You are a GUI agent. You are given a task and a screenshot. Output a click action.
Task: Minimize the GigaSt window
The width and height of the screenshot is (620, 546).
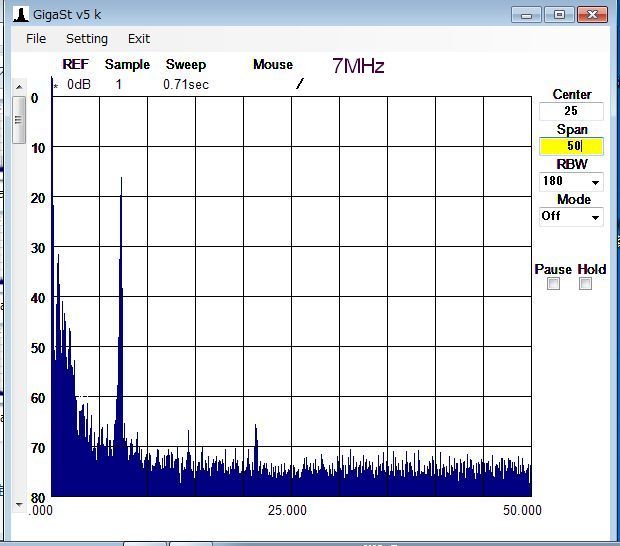[526, 15]
